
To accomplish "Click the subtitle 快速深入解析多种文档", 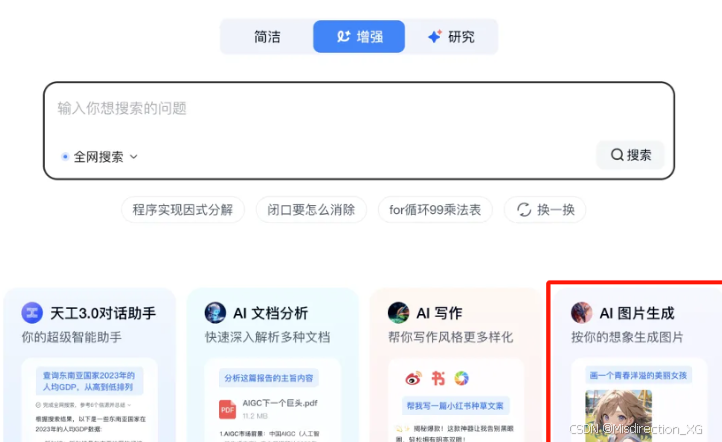I will click(268, 337).
